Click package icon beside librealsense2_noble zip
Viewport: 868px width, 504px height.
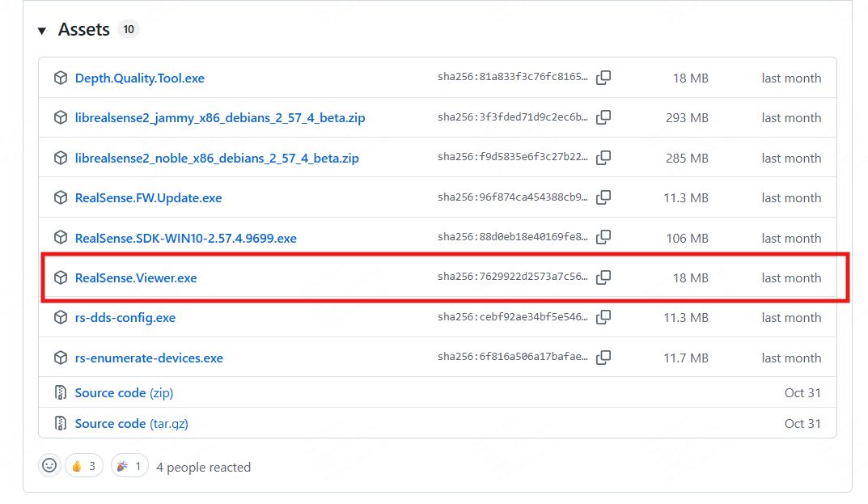pyautogui.click(x=61, y=158)
